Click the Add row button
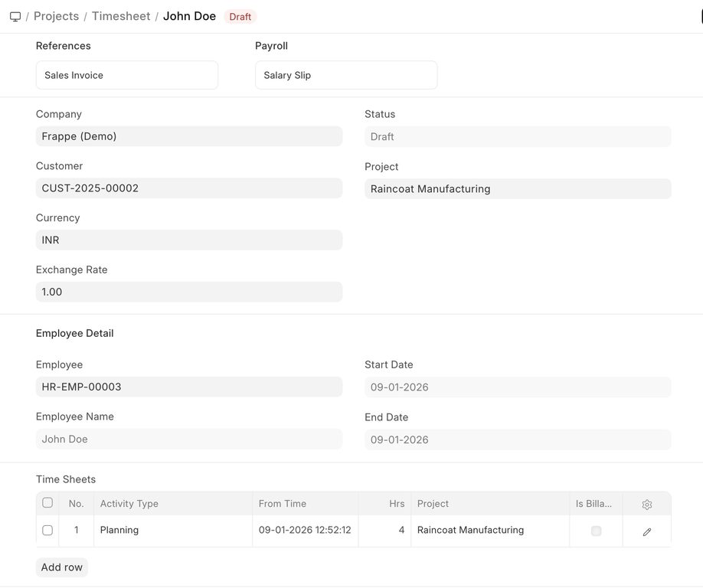The width and height of the screenshot is (703, 588). (x=61, y=567)
